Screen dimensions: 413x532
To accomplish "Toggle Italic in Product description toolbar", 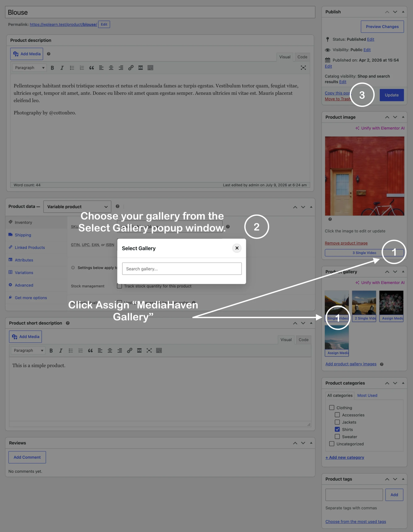I will [x=62, y=68].
